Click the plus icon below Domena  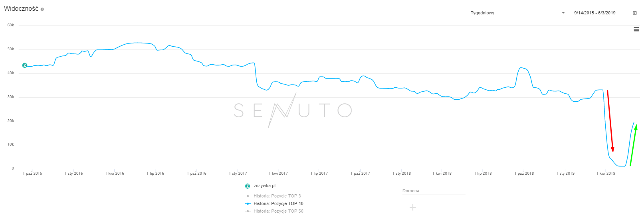[413, 207]
